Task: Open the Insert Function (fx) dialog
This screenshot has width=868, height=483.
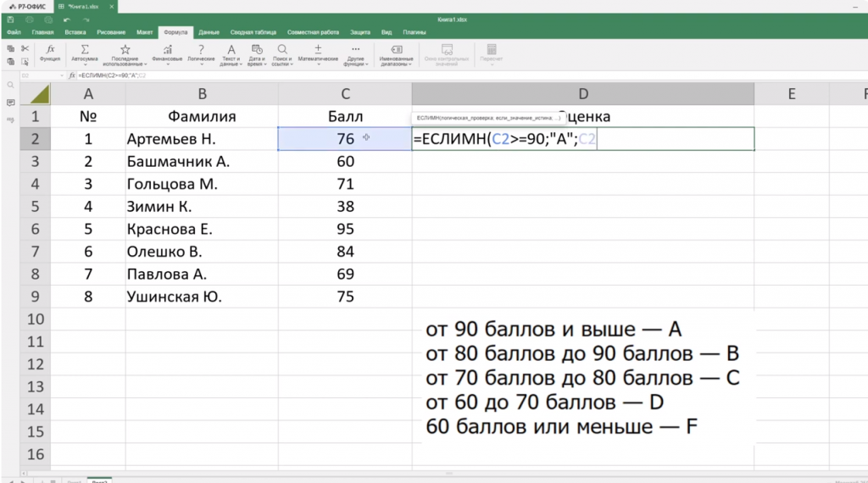Action: [x=50, y=53]
